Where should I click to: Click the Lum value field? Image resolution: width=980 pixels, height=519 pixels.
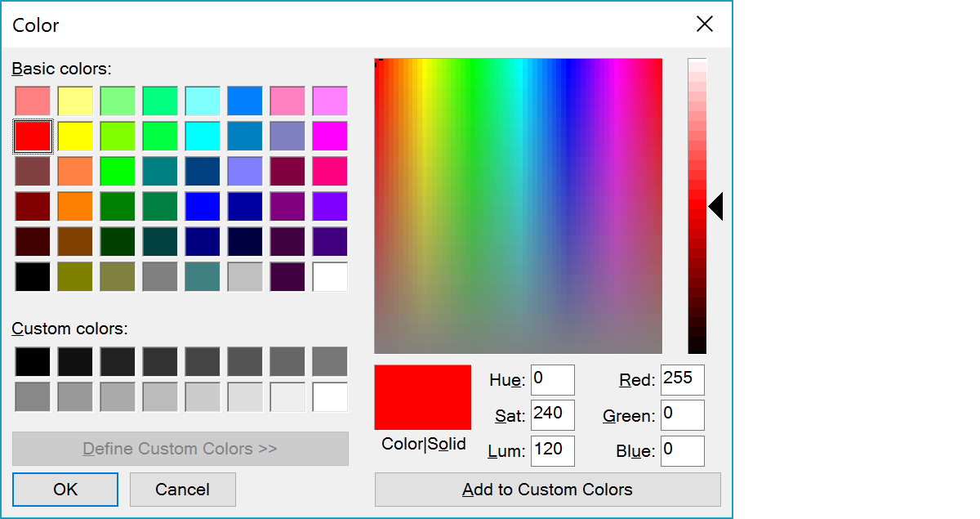tap(552, 450)
